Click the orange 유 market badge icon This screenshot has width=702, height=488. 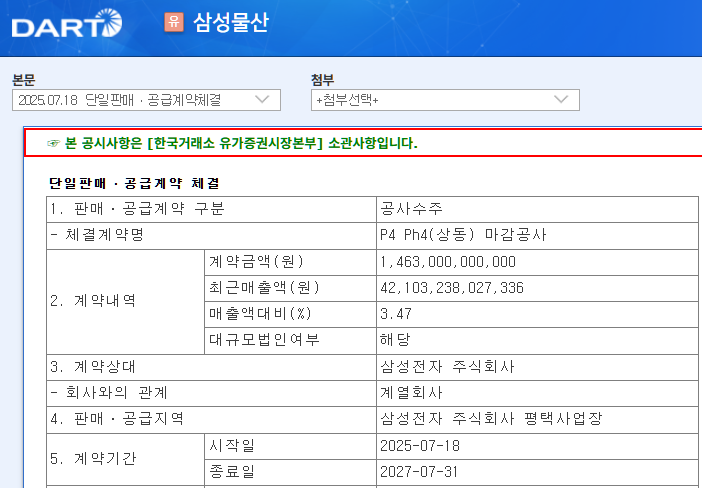(x=174, y=22)
